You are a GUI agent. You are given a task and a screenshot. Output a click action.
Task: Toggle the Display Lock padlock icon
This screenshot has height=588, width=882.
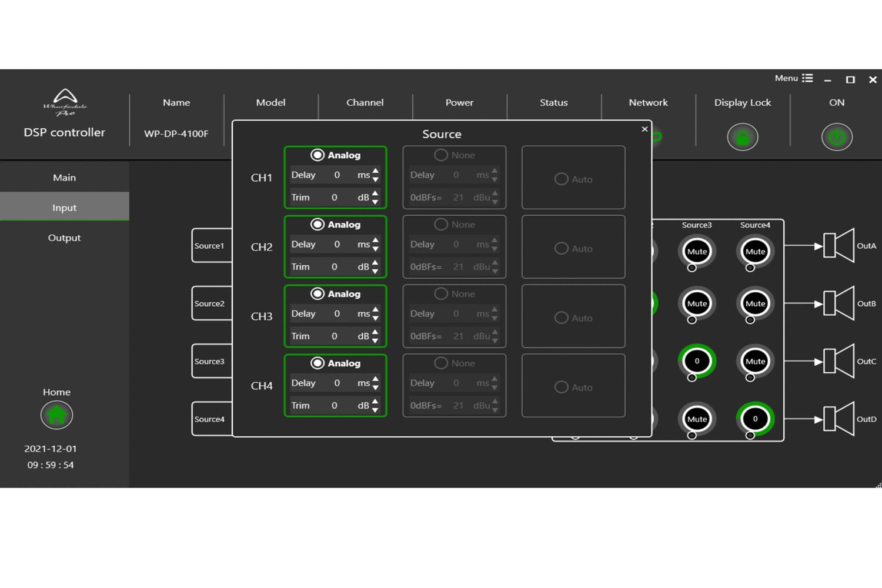tap(742, 138)
